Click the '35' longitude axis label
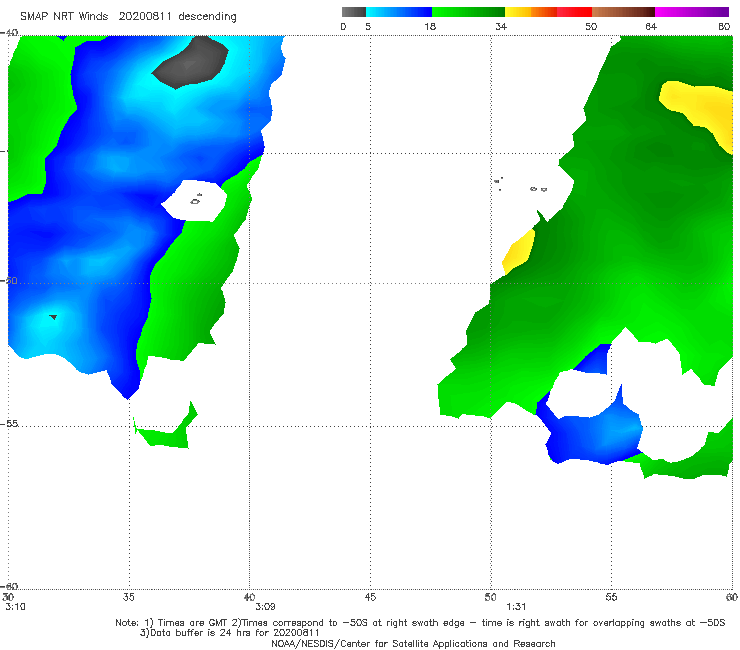This screenshot has height=650, width=740. click(128, 597)
